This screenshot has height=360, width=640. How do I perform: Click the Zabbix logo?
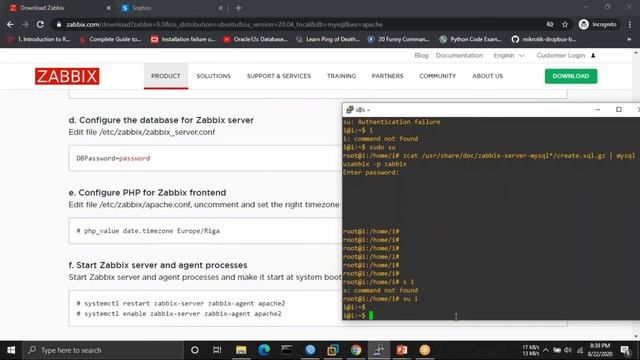pyautogui.click(x=67, y=76)
